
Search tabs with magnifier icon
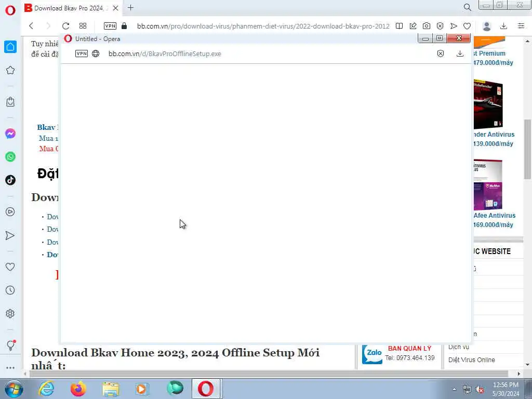467,7
